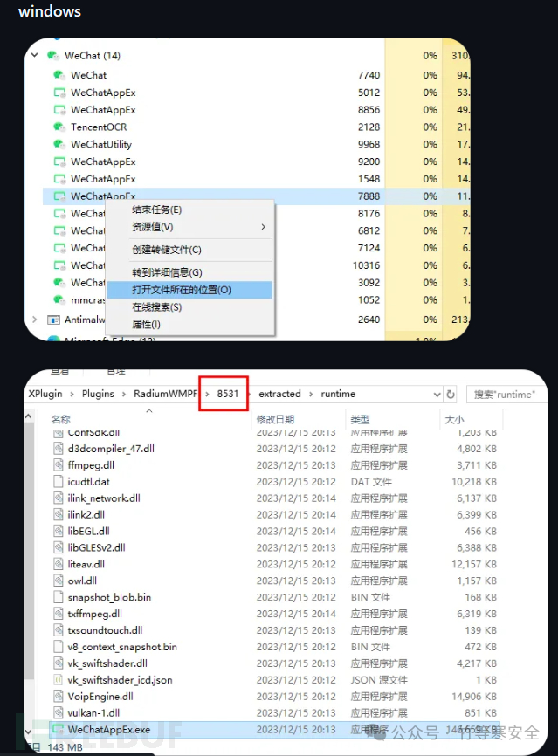Select the ilink_network.dll file icon
Image resolution: width=558 pixels, height=756 pixels.
pyautogui.click(x=59, y=498)
